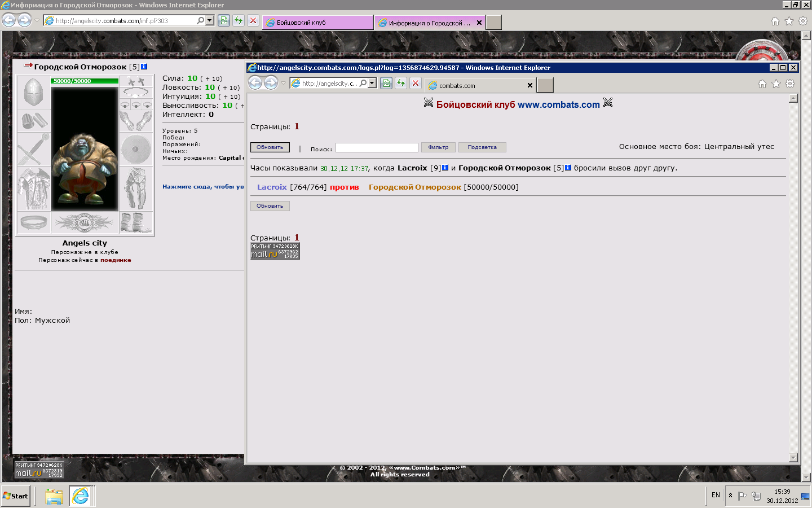Click top Обновить button in logs page
The width and height of the screenshot is (812, 508).
click(270, 147)
